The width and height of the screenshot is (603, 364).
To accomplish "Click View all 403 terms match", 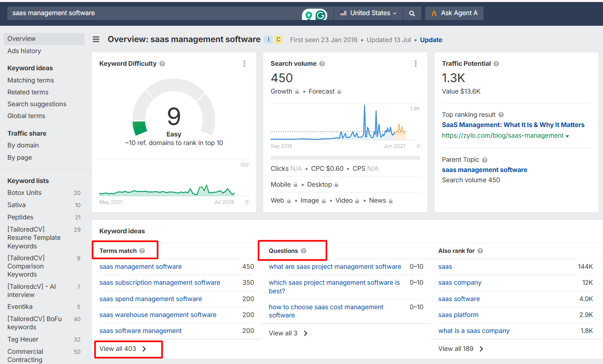I will [123, 349].
